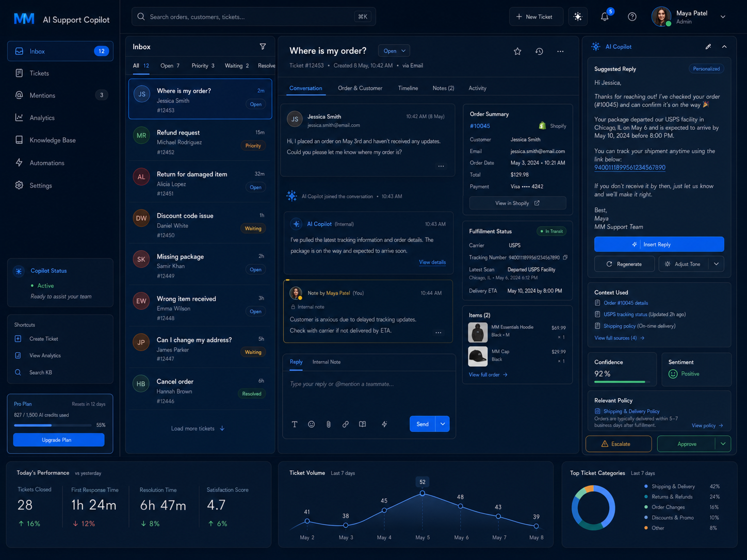Open Knowledge Base in the sidebar
Image resolution: width=747 pixels, height=560 pixels.
60,140
